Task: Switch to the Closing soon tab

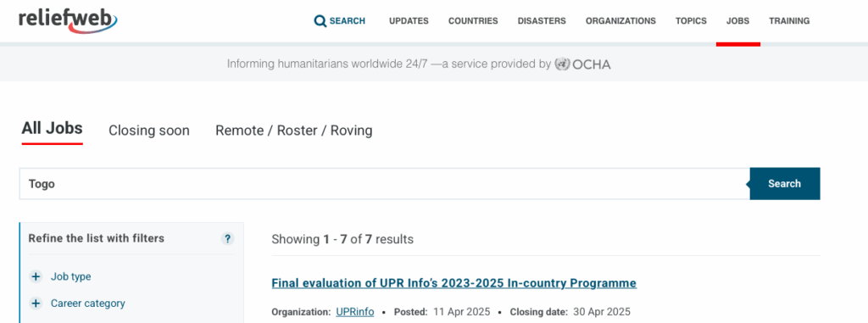Action: (x=149, y=131)
